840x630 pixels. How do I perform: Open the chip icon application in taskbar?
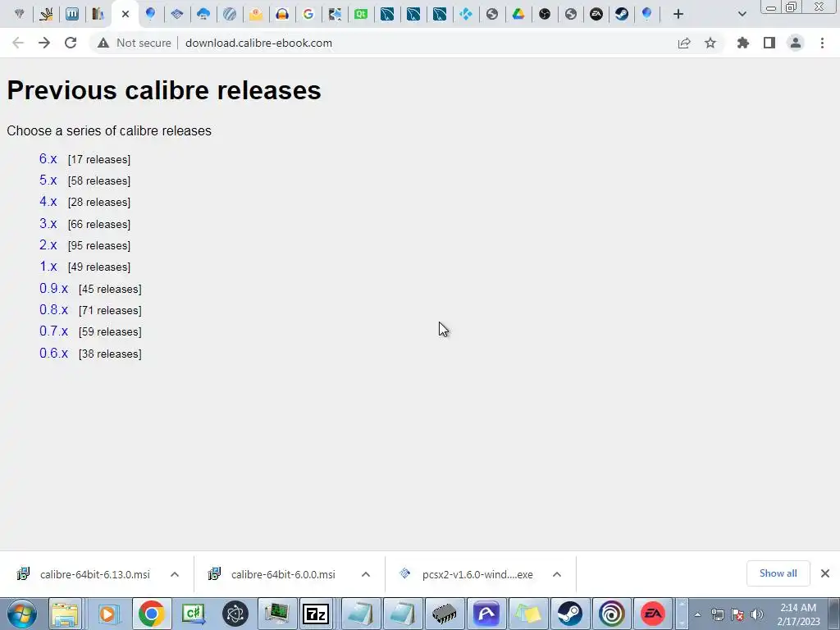pyautogui.click(x=444, y=614)
